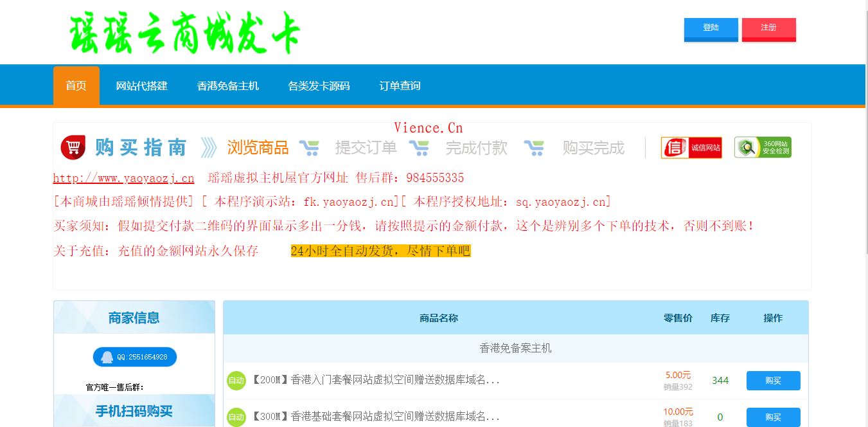The width and height of the screenshot is (868, 427).
Task: Click the 商家信息 panel header
Action: click(x=134, y=317)
